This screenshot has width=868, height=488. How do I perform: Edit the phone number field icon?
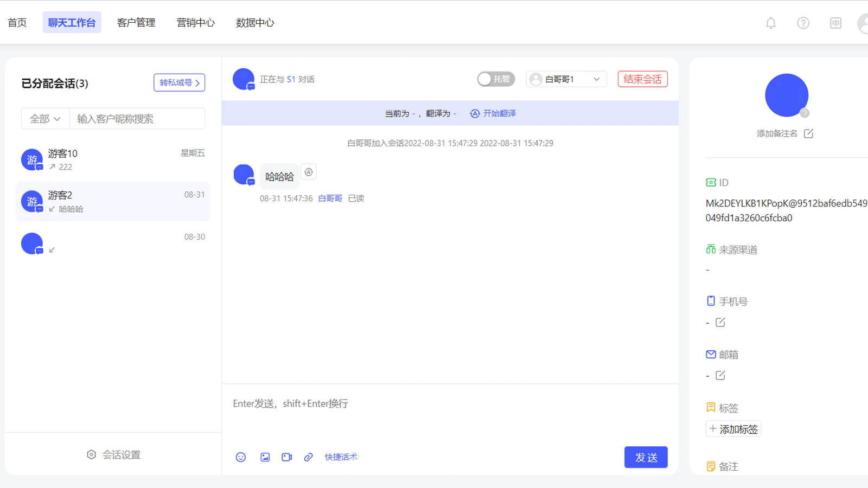coord(720,323)
